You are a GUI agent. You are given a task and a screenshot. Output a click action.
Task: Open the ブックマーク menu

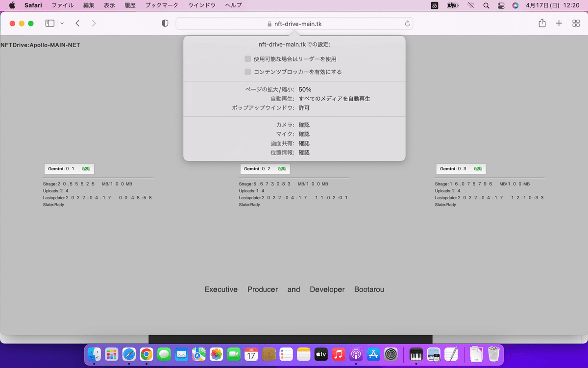[x=162, y=5]
